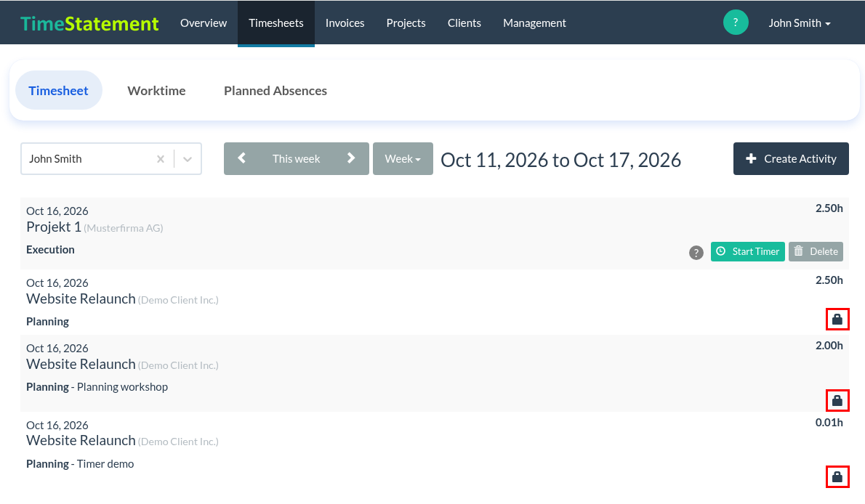This screenshot has width=865, height=504.
Task: Click the grey question mark on Projekt 1
Action: (x=696, y=253)
